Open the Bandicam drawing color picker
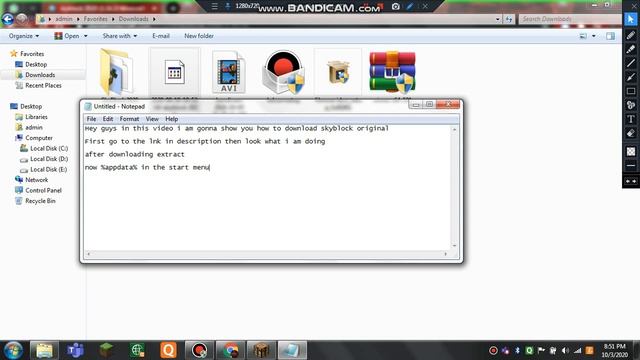Image resolution: width=640 pixels, height=360 pixels. coord(631,151)
